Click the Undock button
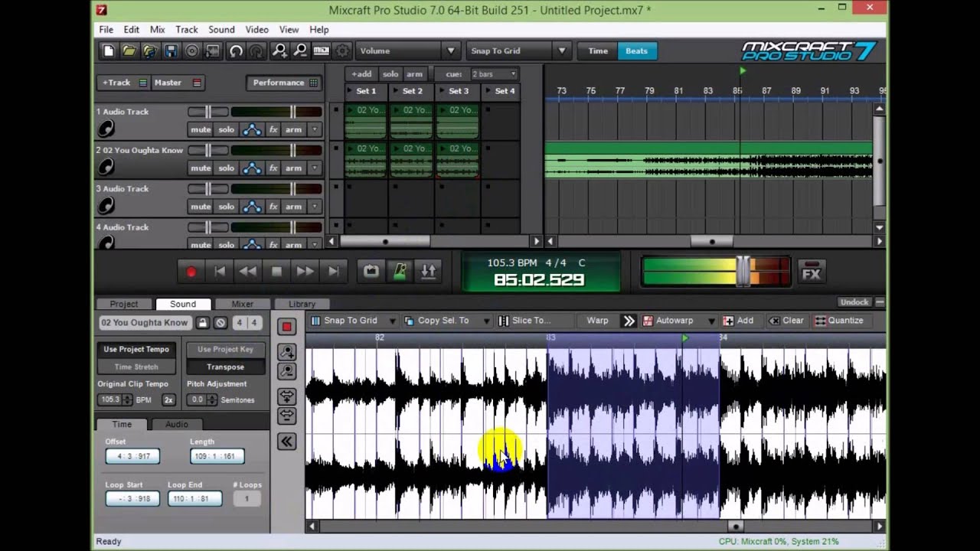Screen dimensions: 980x551 [x=854, y=302]
